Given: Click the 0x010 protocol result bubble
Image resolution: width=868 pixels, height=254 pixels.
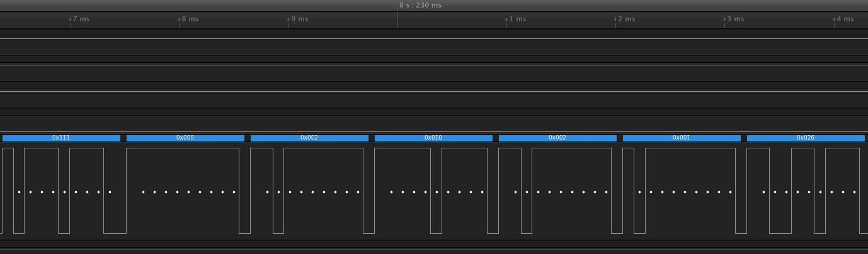Looking at the screenshot, I should click(x=433, y=138).
